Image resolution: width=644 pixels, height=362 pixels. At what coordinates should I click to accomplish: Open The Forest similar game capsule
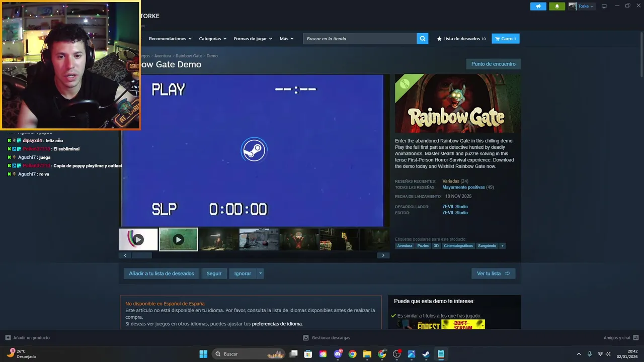[x=418, y=325]
